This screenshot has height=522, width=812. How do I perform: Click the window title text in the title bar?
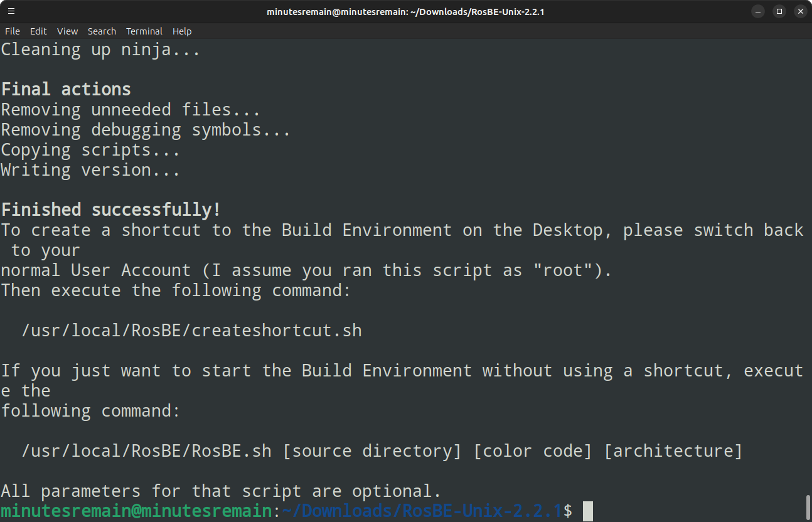point(405,11)
